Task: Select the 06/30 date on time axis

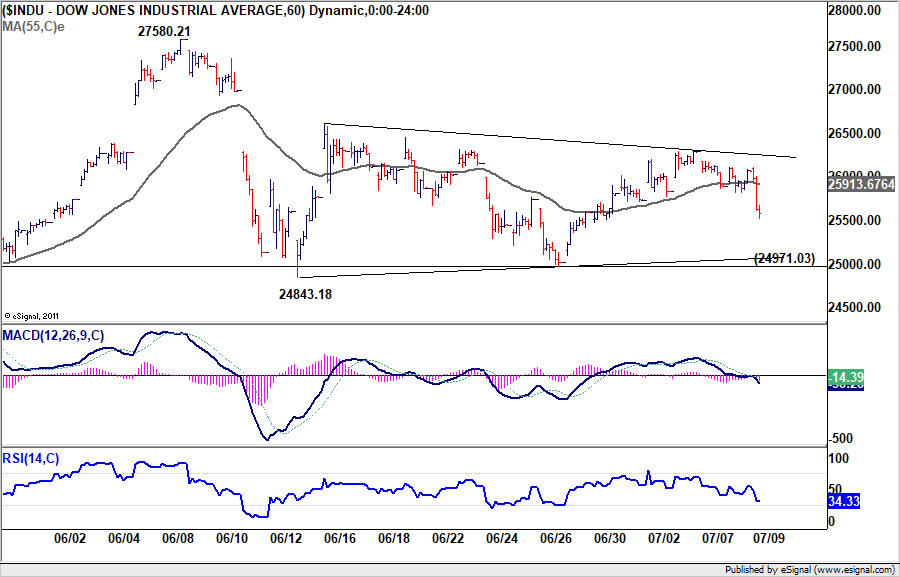Action: pos(610,539)
